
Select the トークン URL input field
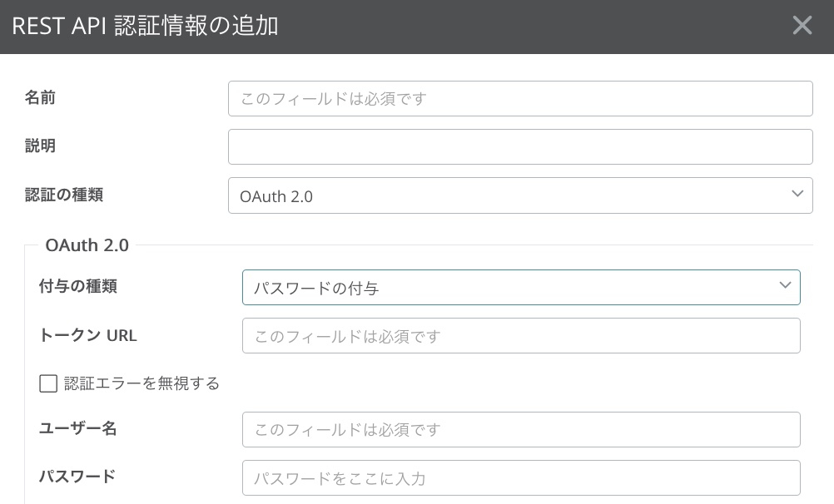pos(520,336)
